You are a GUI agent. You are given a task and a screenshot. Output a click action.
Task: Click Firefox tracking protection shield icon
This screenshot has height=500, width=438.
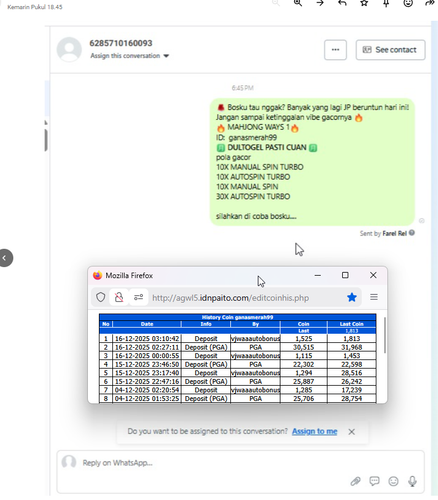tap(101, 297)
